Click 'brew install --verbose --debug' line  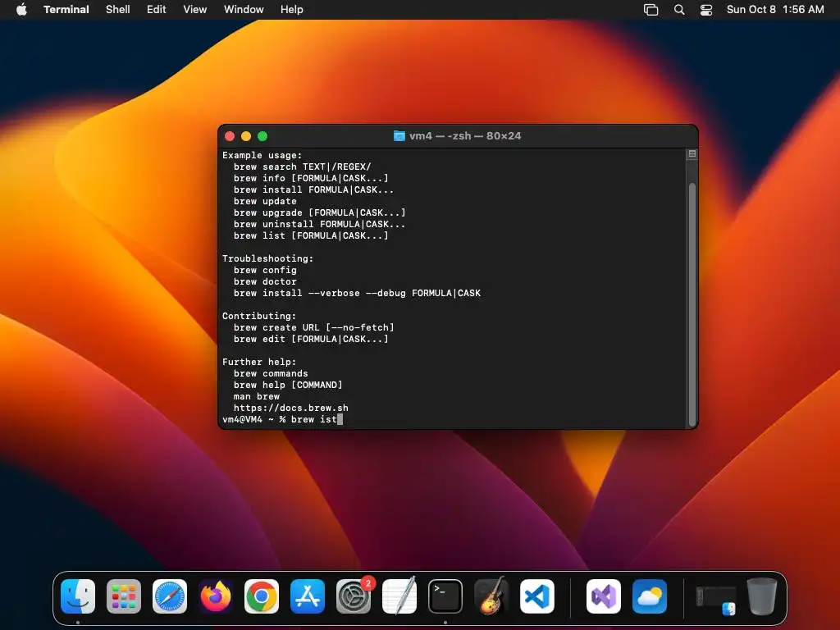pos(357,293)
